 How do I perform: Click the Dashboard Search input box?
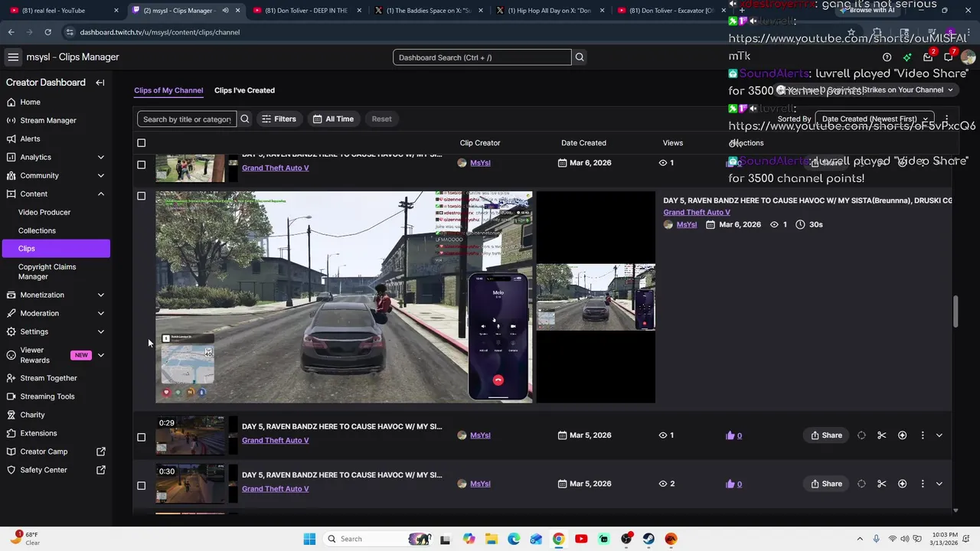click(482, 57)
